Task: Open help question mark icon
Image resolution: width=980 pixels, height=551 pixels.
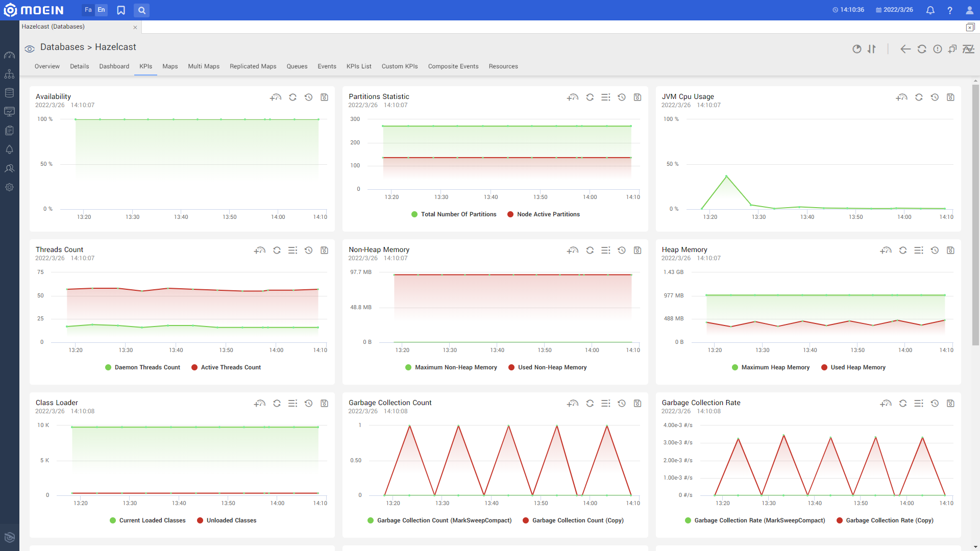Action: coord(949,10)
